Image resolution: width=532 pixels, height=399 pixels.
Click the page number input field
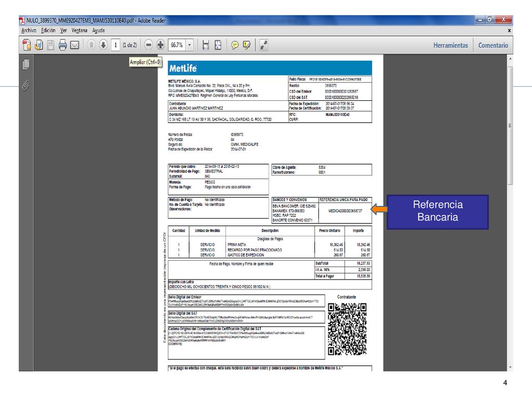[x=115, y=45]
